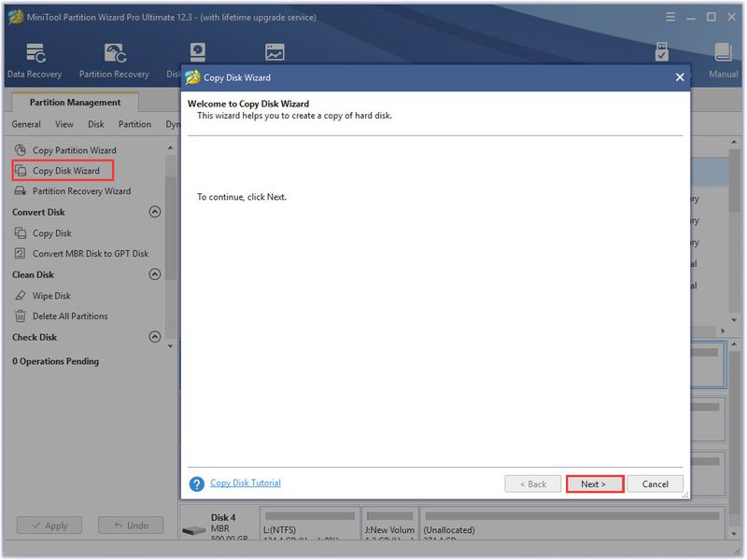Click the disabled Back button
The width and height of the screenshot is (747, 560).
[533, 484]
